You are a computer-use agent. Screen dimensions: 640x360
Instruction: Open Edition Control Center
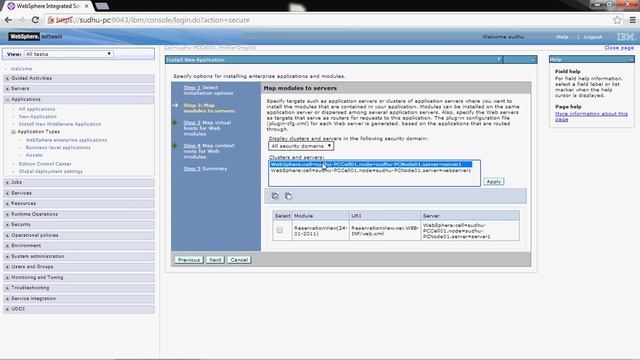point(45,164)
